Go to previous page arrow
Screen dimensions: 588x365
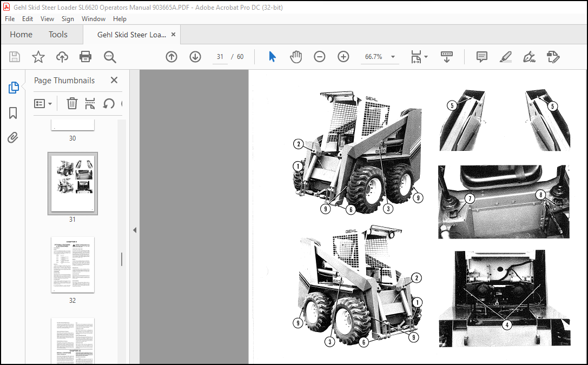click(171, 57)
